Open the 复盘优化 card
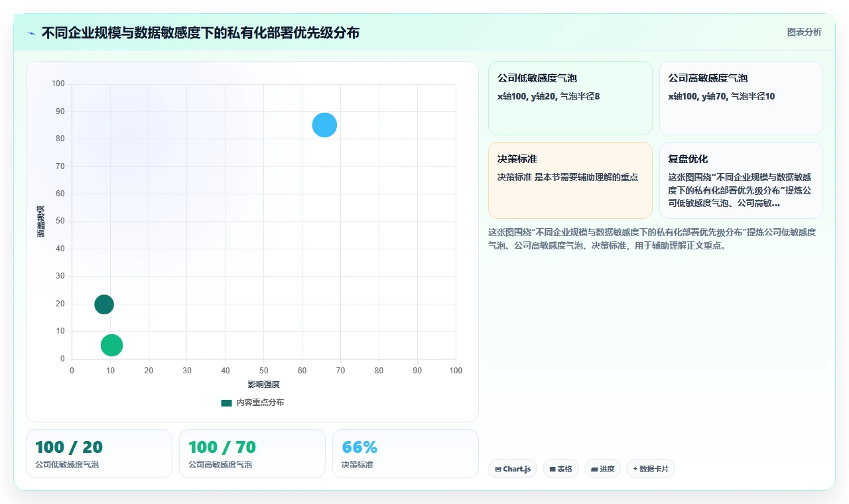Screen dimensions: 849x504 (x=741, y=180)
